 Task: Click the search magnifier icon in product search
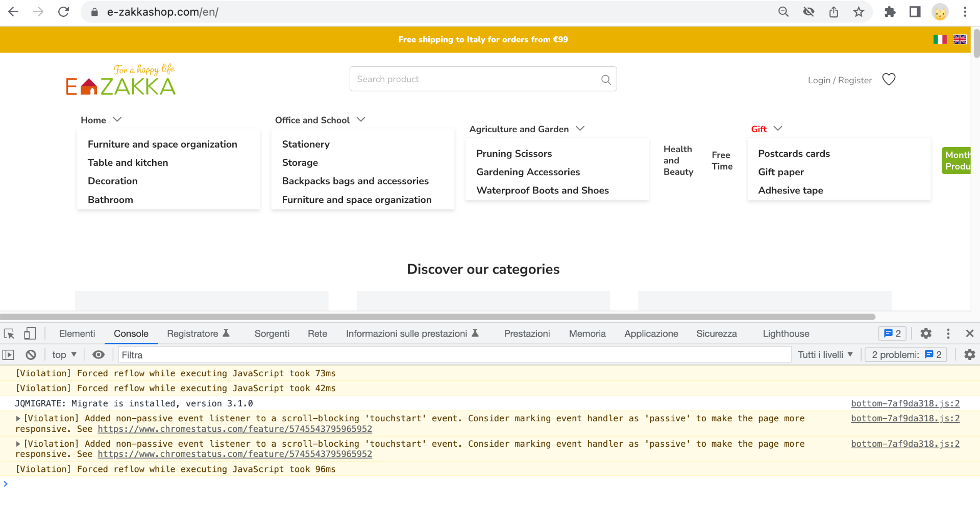[x=606, y=80]
